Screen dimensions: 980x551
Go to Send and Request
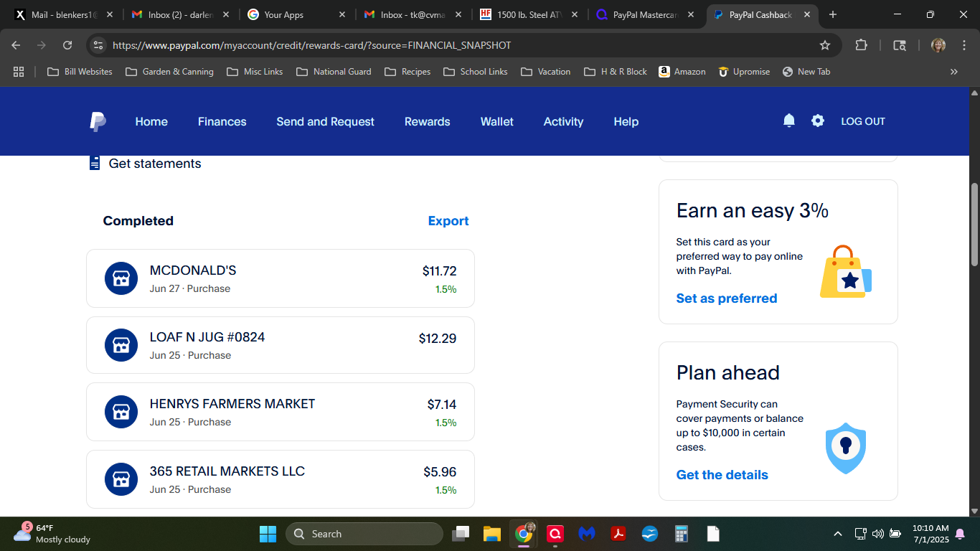point(325,122)
